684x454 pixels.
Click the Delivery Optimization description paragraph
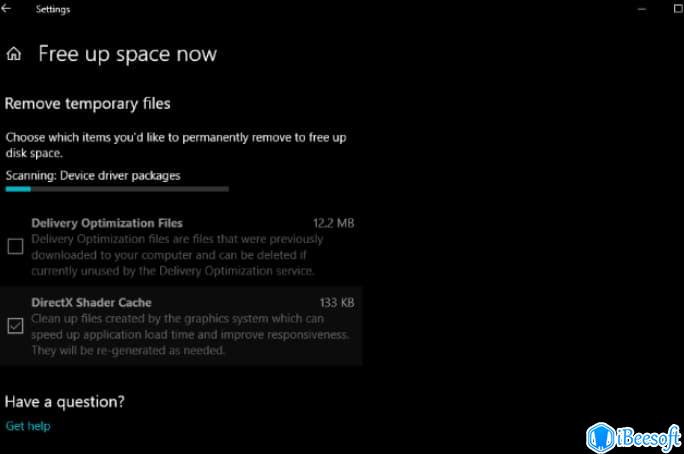(x=177, y=255)
